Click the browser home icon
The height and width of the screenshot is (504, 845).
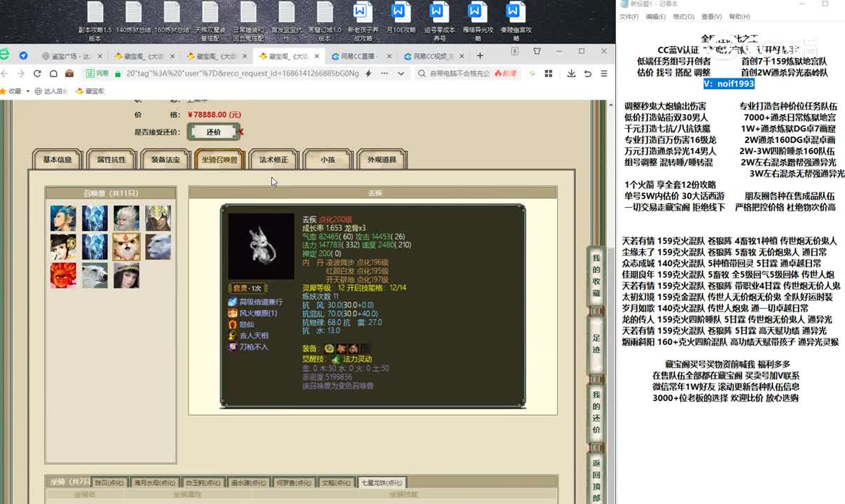point(53,73)
